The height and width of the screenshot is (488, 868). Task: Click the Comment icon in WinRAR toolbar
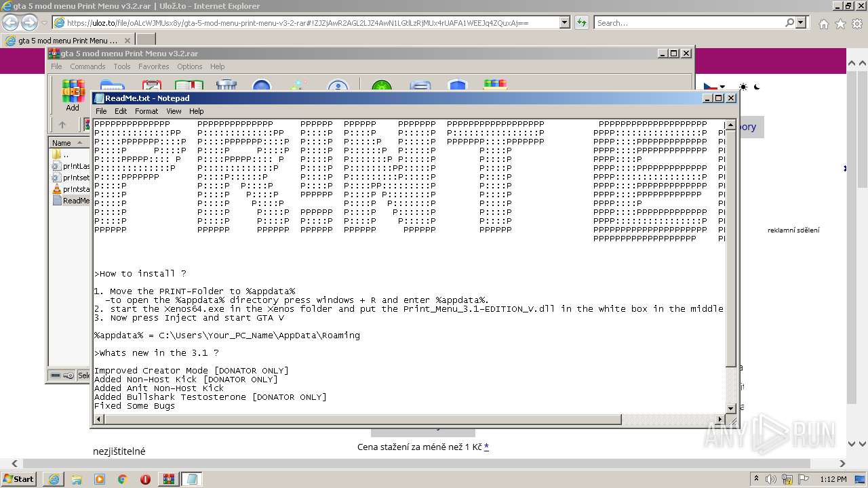tap(420, 86)
